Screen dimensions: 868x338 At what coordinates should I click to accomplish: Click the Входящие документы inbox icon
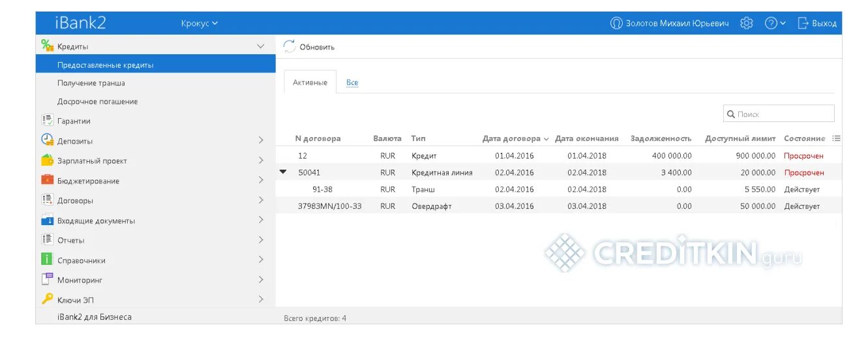click(47, 220)
